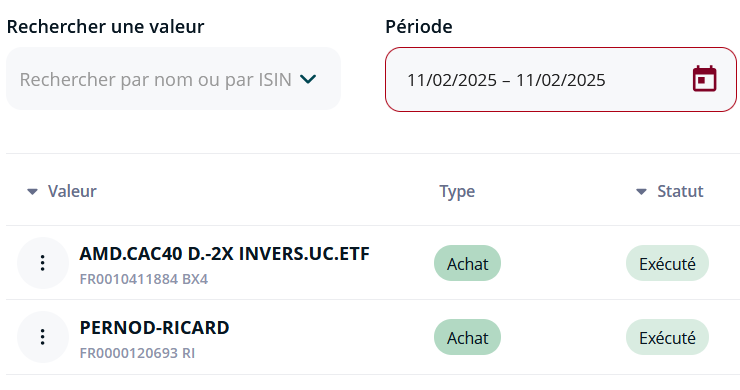Click the Achat badge of PERNOD-RICARD row
This screenshot has height=390, width=740.
467,338
